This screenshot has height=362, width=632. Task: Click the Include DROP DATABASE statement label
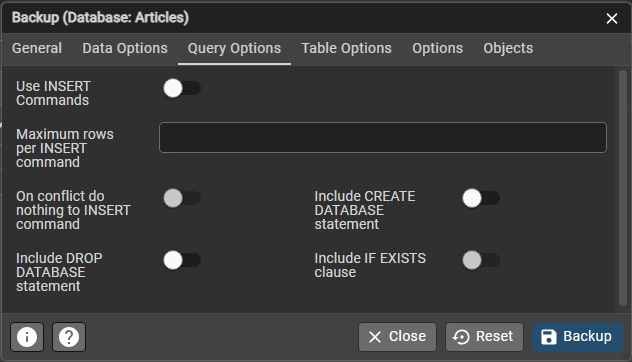(x=59, y=272)
